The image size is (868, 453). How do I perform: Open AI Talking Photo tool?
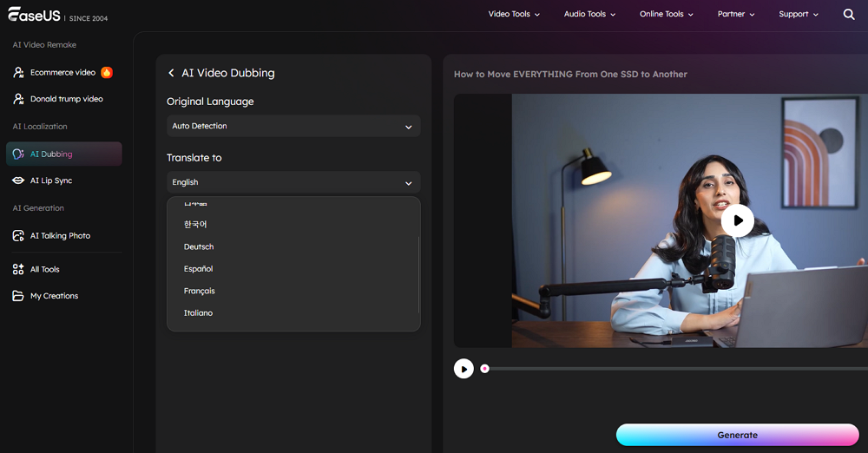[x=60, y=236]
